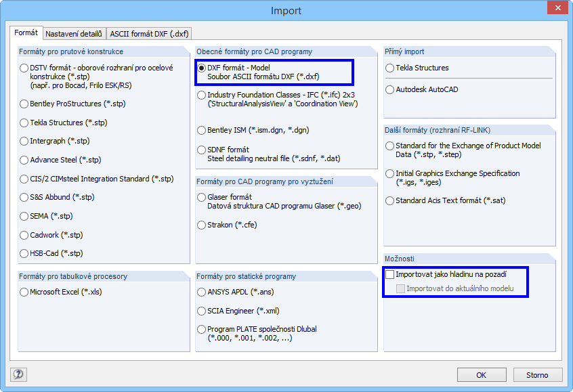
Task: Select Tekla Structures direct import option
Action: click(390, 68)
